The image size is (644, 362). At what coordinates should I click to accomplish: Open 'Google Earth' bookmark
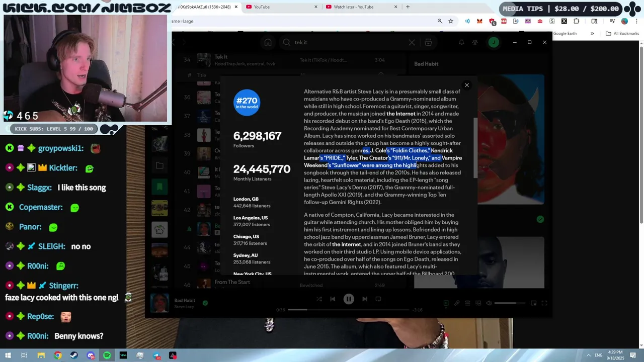click(565, 34)
